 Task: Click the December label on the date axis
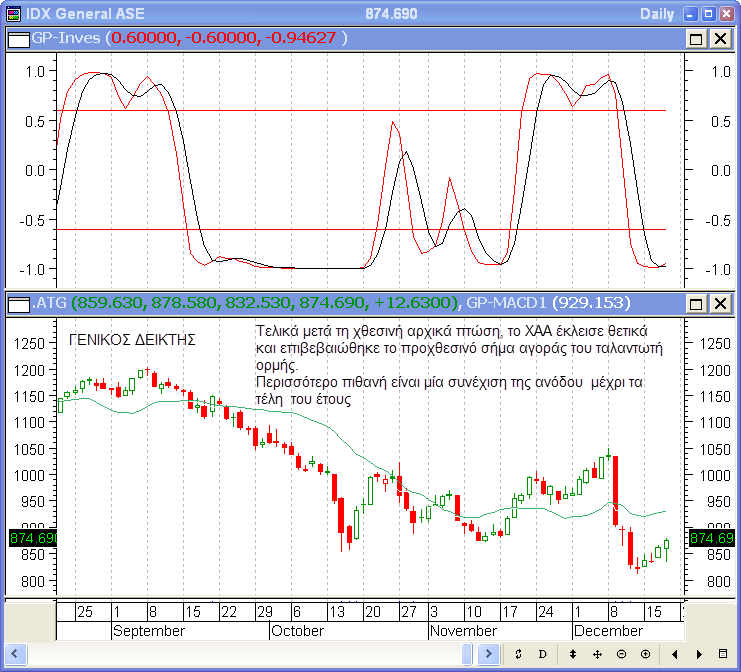pos(608,631)
